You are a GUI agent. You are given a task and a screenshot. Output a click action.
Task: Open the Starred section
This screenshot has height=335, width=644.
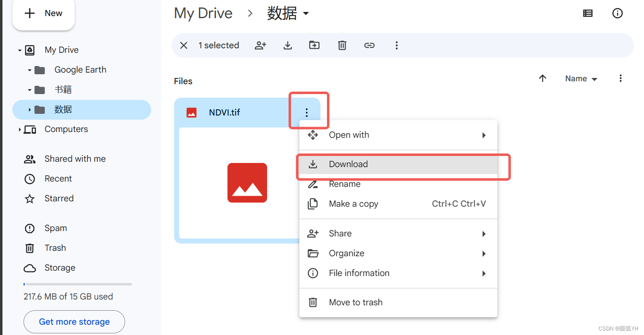(x=59, y=198)
